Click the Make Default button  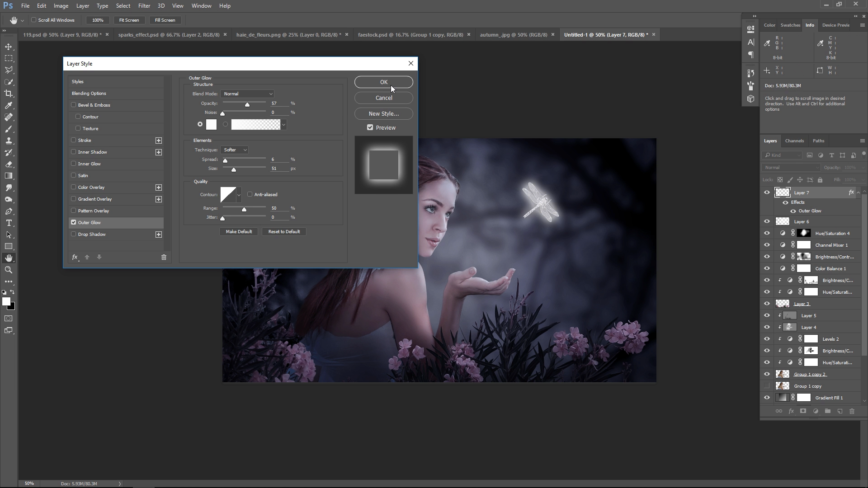click(239, 232)
